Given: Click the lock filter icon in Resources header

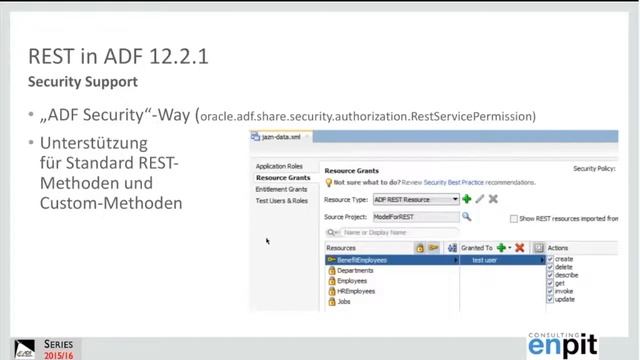Looking at the screenshot, I should click(x=420, y=248).
